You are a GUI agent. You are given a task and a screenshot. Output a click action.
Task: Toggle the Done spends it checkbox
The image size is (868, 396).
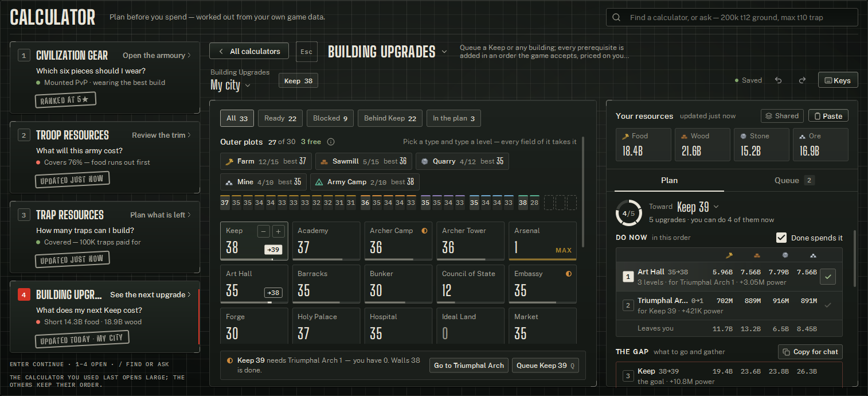(x=781, y=238)
